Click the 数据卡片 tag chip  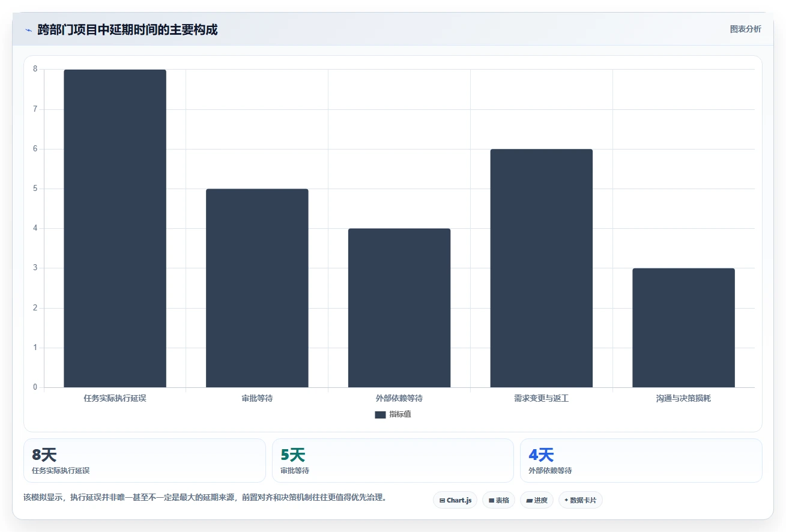580,500
